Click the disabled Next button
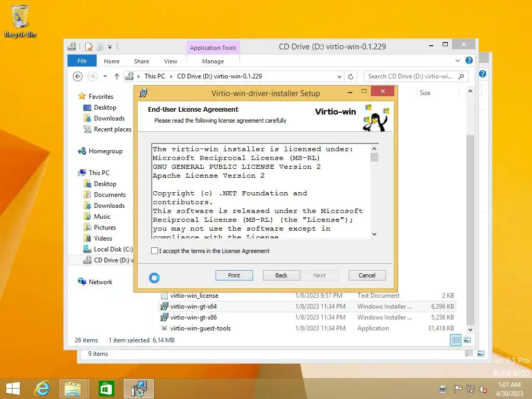 (320, 275)
